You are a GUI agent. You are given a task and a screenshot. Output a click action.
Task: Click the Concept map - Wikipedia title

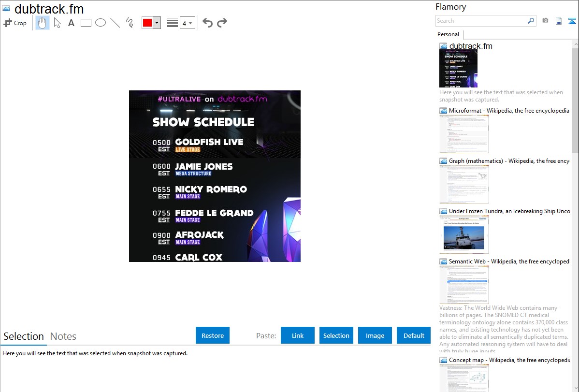[509, 360]
